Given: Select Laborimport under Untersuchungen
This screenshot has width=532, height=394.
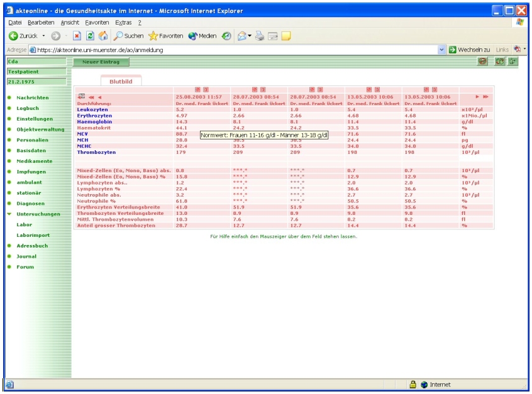Looking at the screenshot, I should (x=33, y=235).
